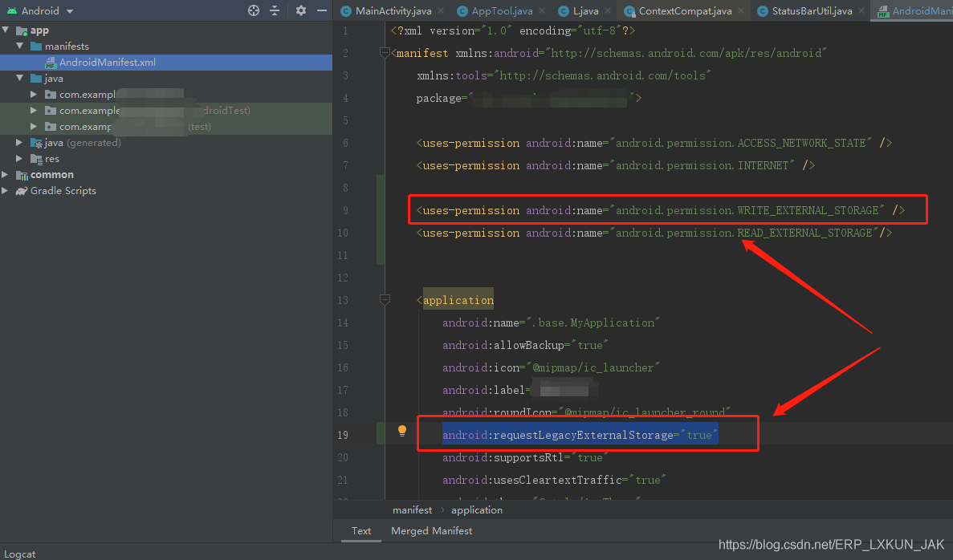This screenshot has width=953, height=560.
Task: Expand the java (generated) folder
Action: pos(21,143)
